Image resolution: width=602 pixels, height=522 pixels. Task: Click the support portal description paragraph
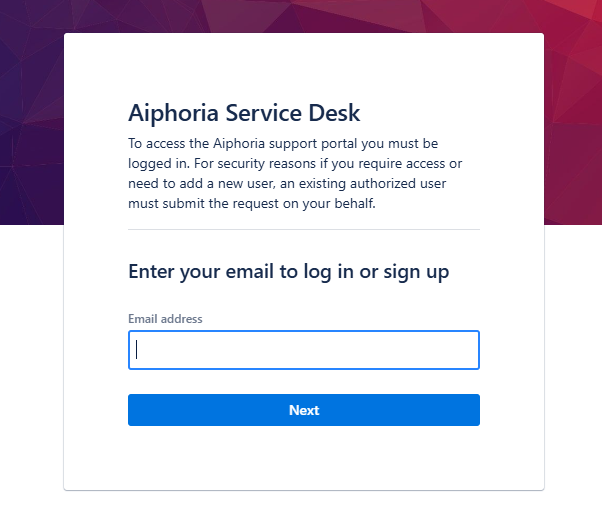coord(295,173)
